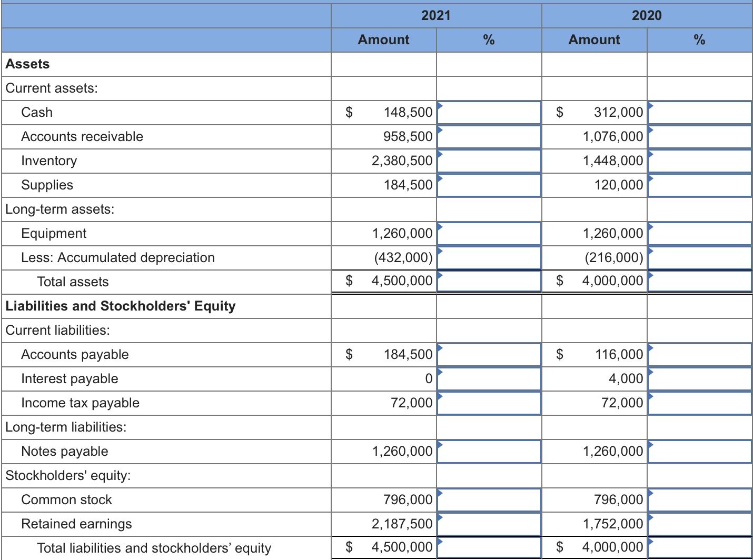Select the Common stock 2020 percent box
753x560 pixels.
(x=699, y=499)
